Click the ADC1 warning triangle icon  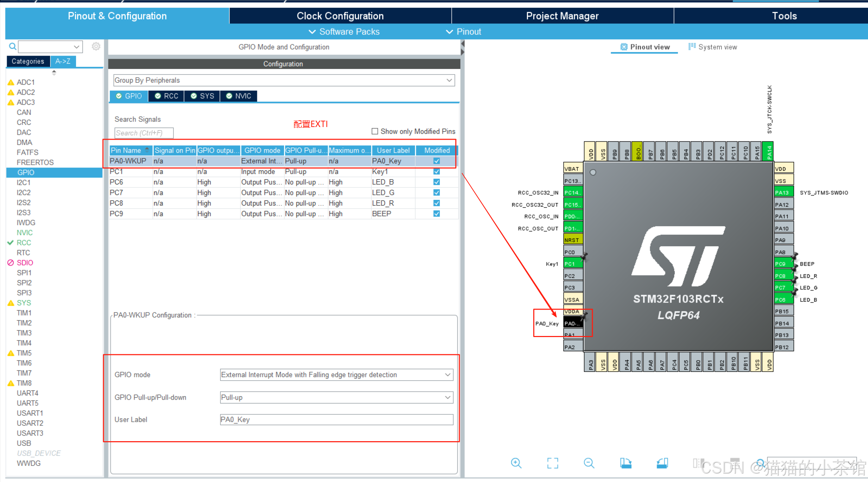pos(11,82)
